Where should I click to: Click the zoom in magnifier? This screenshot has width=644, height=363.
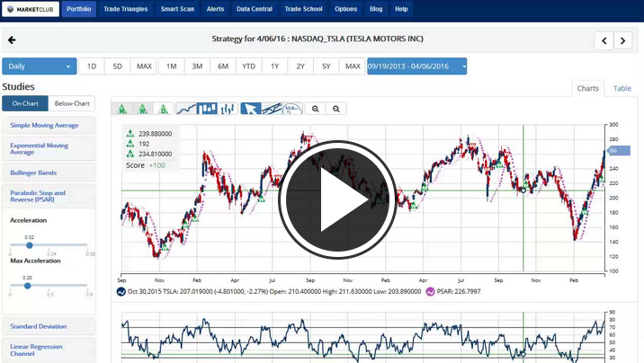(x=316, y=109)
